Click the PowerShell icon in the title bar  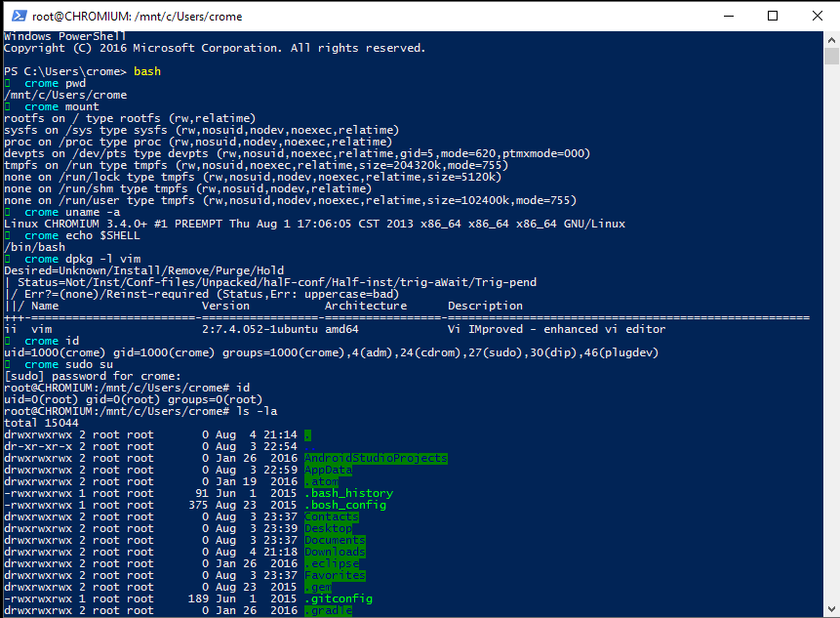coord(20,16)
